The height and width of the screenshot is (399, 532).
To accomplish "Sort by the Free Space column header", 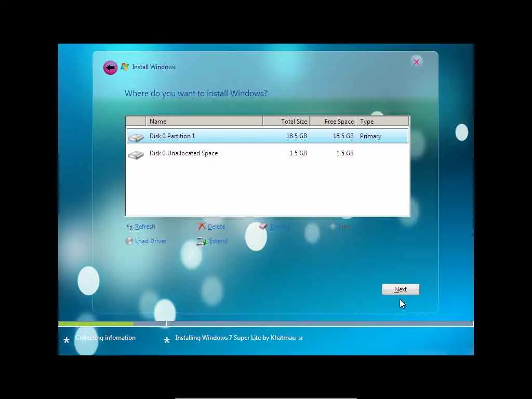I will 333,121.
